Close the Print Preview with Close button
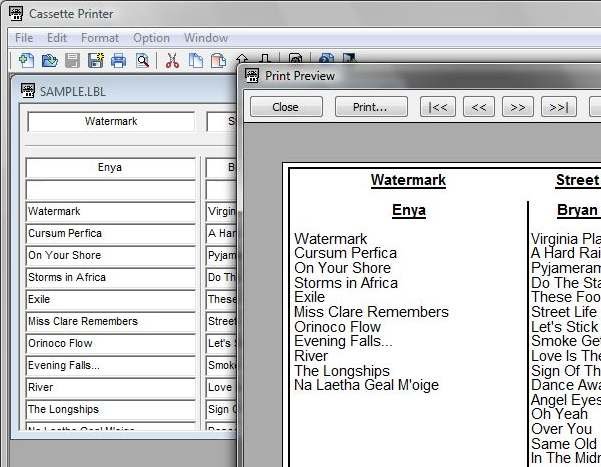The width and height of the screenshot is (601, 467). pos(286,107)
